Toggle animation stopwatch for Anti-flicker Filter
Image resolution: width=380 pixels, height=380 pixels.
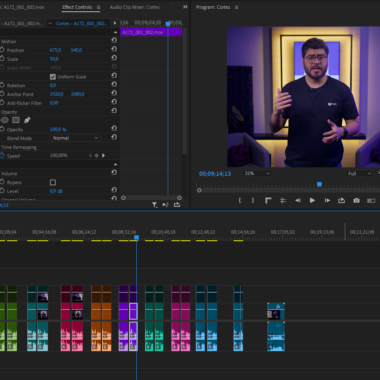pos(2,103)
